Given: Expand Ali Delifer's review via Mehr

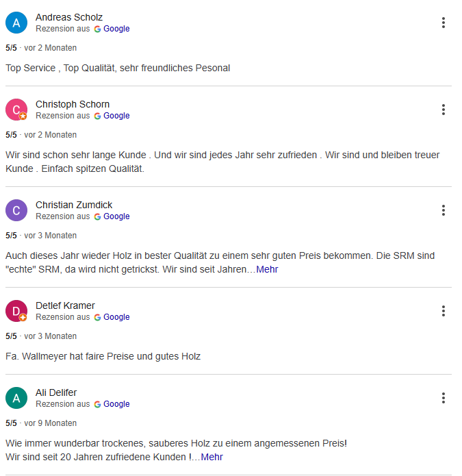Looking at the screenshot, I should coord(212,457).
